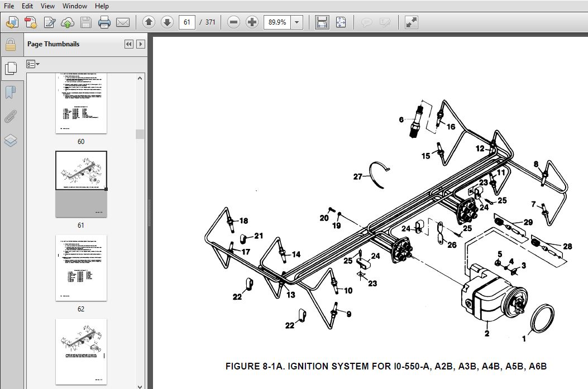Image resolution: width=588 pixels, height=389 pixels.
Task: Click the thumbnails pane scrollbar handle
Action: pos(140,134)
